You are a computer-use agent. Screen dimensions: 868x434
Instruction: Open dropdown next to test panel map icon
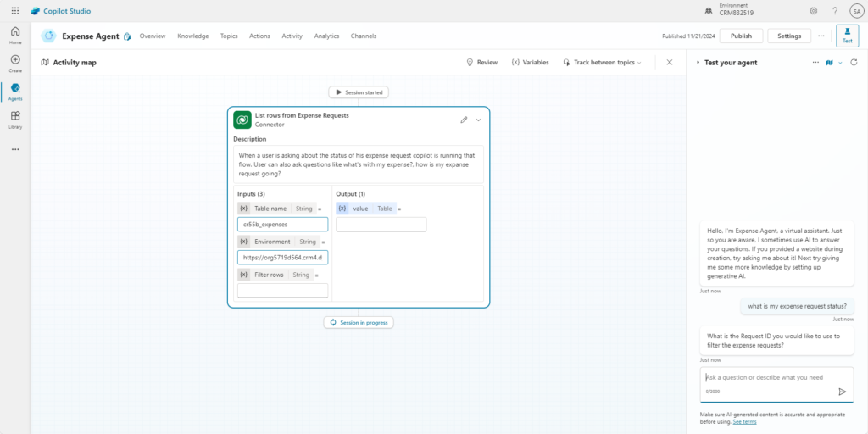pos(840,63)
